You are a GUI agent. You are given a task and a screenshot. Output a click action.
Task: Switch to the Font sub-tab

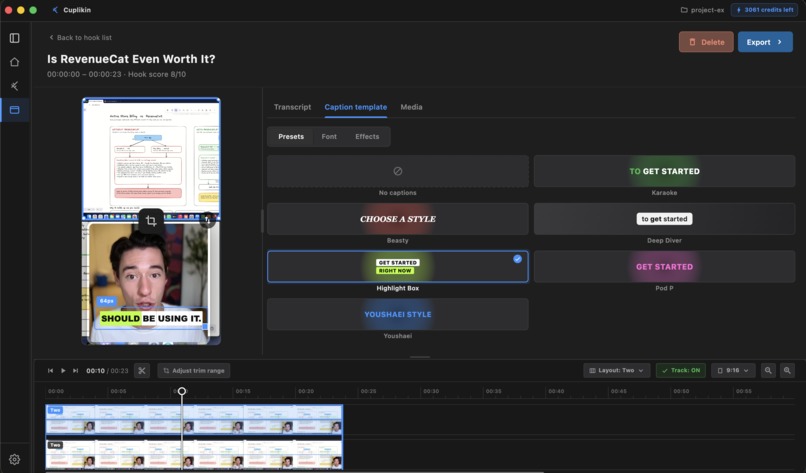pyautogui.click(x=329, y=137)
